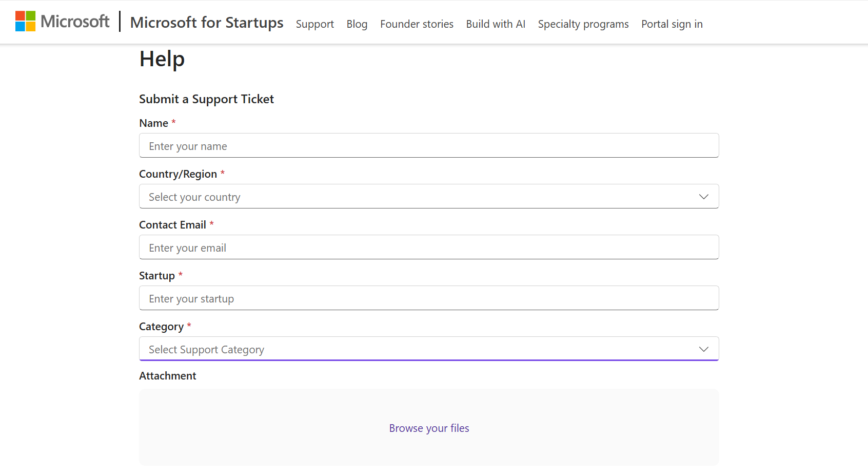Expand the Select Support Category dropdown
The image size is (868, 474).
pos(429,349)
